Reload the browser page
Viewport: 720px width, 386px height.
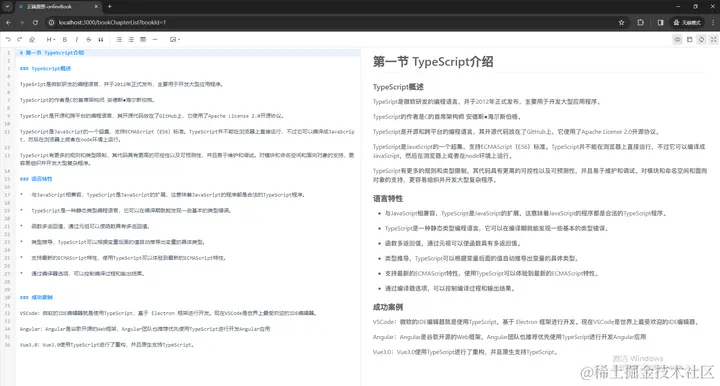click(35, 22)
